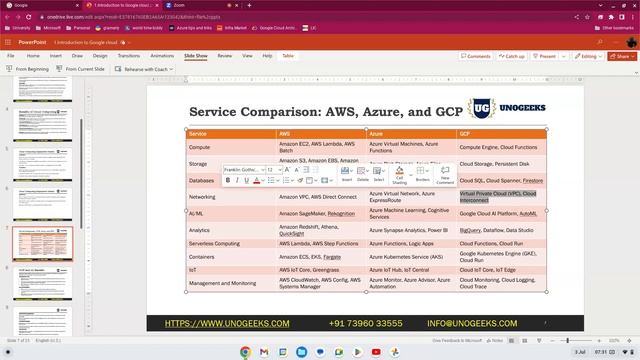This screenshot has height=360, width=640.
Task: Expand the Present dropdown arrow
Action: tap(564, 56)
